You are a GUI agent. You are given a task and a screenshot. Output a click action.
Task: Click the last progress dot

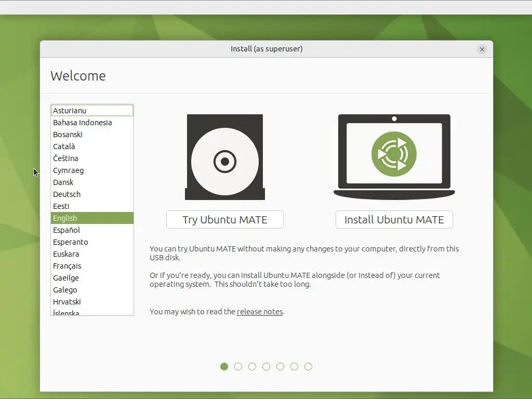point(308,366)
